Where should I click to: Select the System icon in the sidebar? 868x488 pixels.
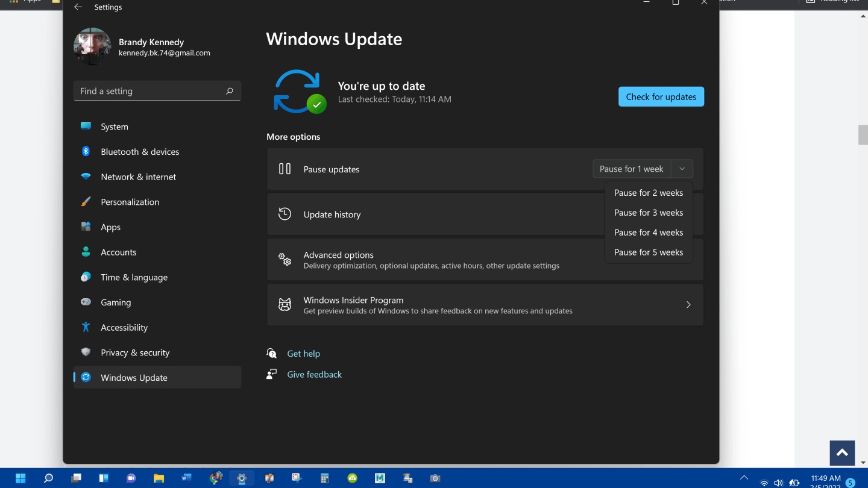[86, 127]
